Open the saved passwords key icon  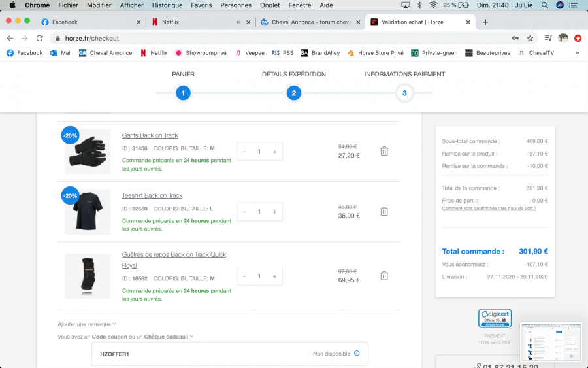(x=515, y=38)
